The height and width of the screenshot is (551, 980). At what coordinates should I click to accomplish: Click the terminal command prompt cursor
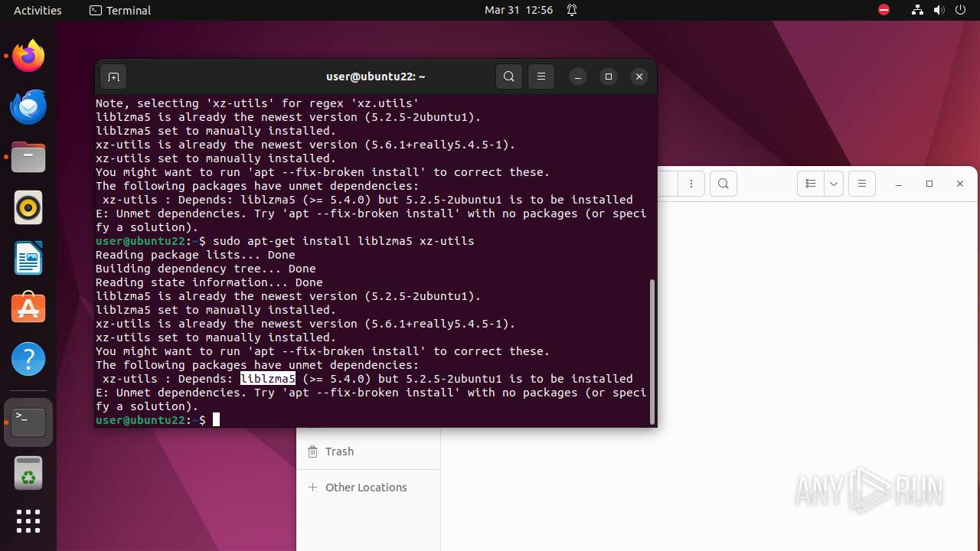click(216, 420)
